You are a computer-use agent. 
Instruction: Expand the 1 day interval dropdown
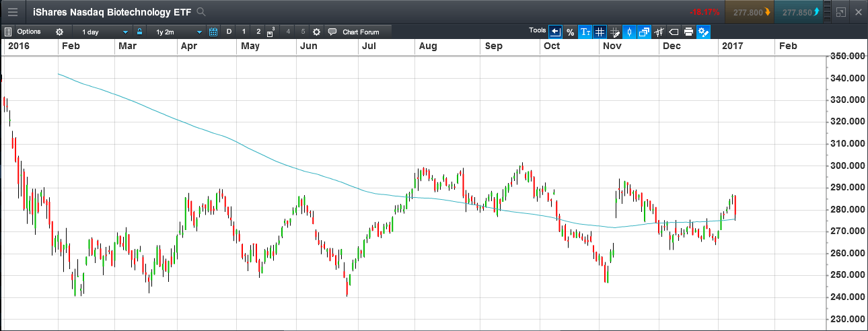point(104,32)
